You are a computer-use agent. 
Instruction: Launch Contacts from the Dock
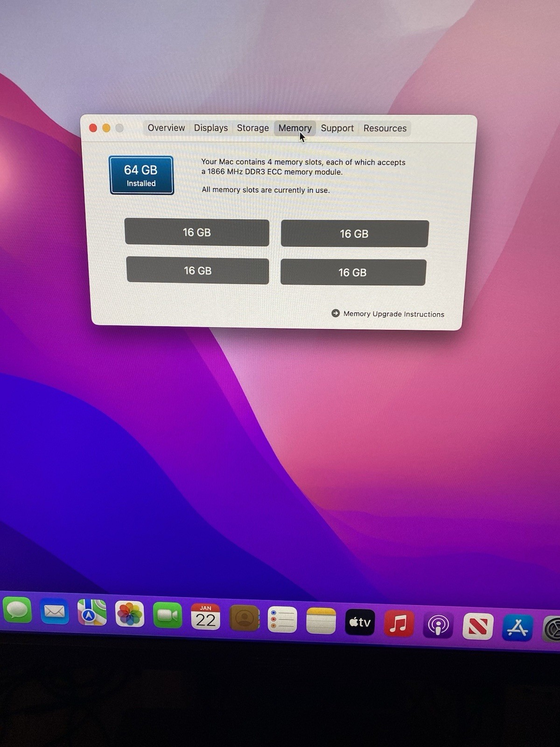pos(244,618)
